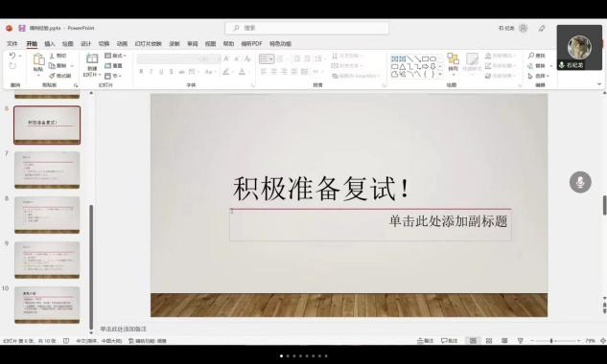
Task: Open the bullets list dropdown arrow
Action: (271, 58)
